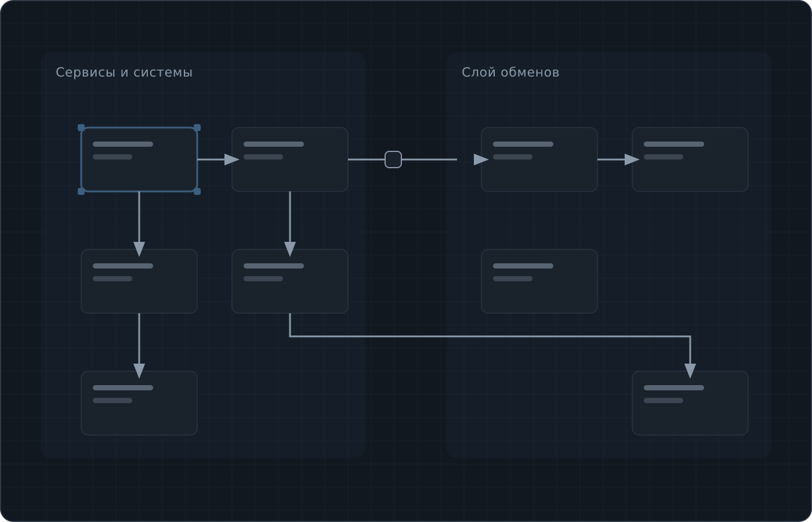Click the arrow from highlighted node to its right neighbor

point(218,159)
